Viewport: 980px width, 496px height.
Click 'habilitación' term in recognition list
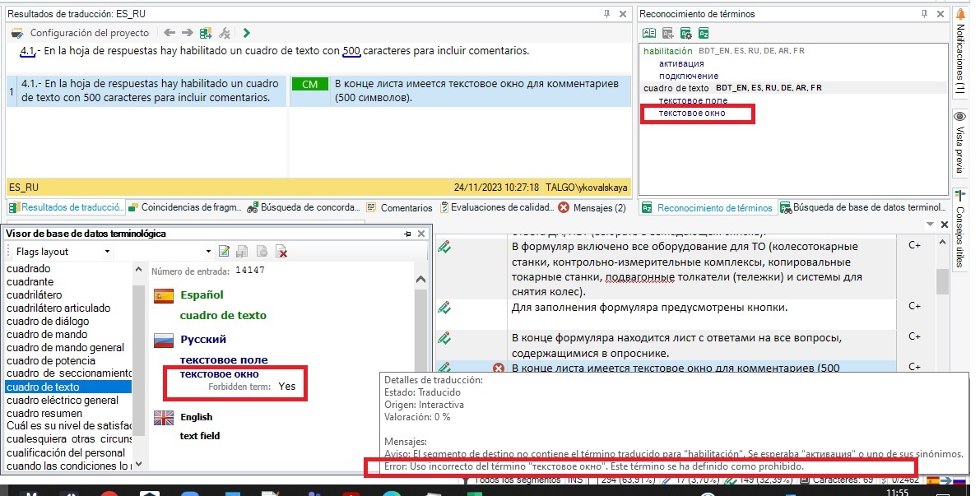click(668, 51)
